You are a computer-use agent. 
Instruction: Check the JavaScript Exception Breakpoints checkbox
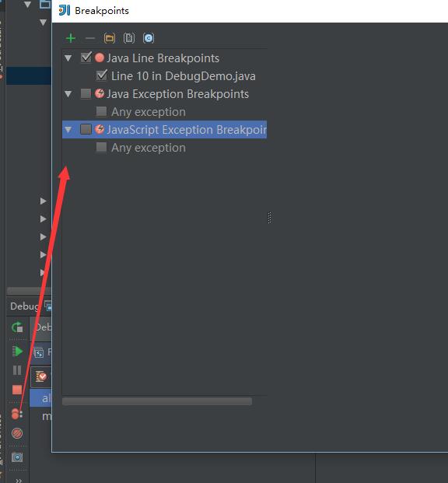(x=86, y=129)
